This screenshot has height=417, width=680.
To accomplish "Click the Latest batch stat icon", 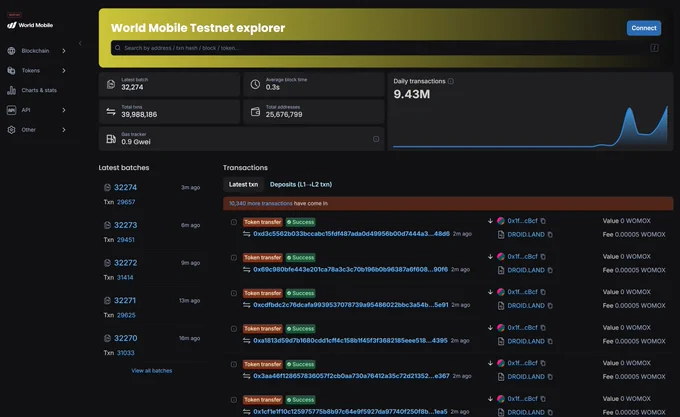I will pyautogui.click(x=111, y=84).
